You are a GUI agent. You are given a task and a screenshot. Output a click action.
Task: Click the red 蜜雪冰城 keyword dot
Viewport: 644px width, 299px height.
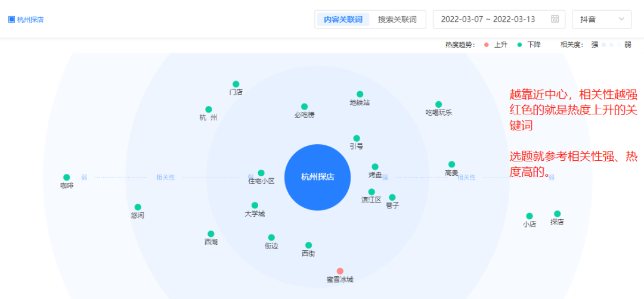[x=340, y=271]
